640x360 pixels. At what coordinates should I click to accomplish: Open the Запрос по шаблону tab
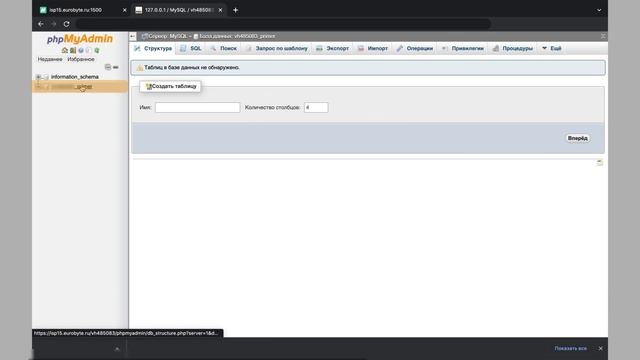click(x=277, y=49)
